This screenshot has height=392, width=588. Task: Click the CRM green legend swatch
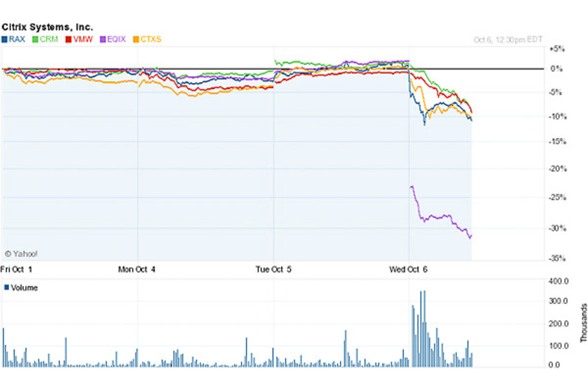36,39
